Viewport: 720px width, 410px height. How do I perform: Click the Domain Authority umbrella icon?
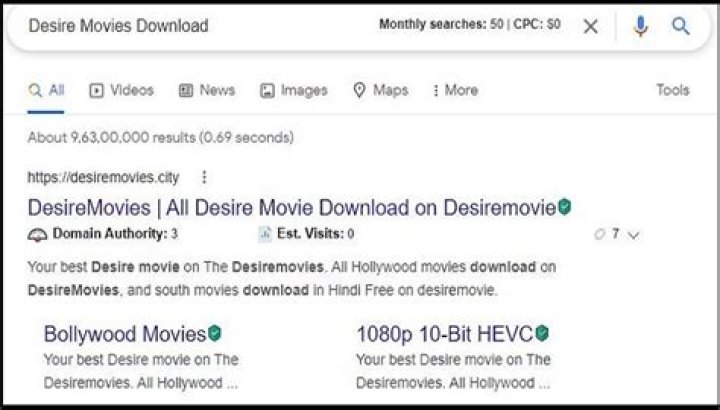click(37, 235)
